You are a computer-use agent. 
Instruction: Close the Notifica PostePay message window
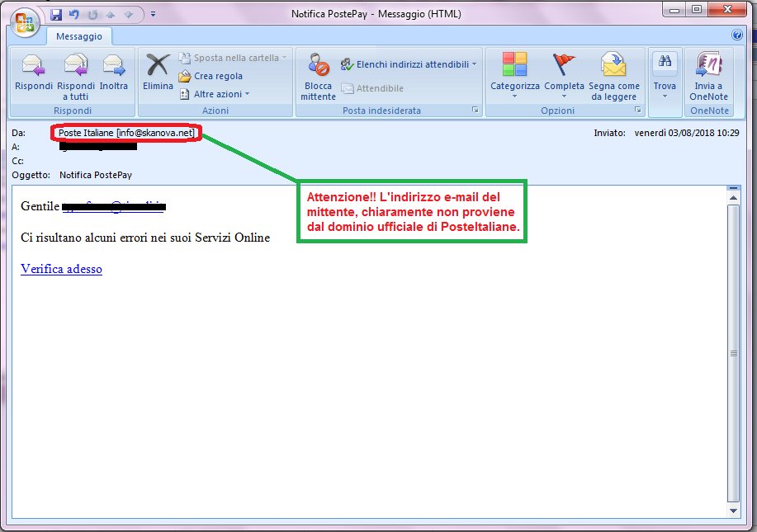coord(728,10)
